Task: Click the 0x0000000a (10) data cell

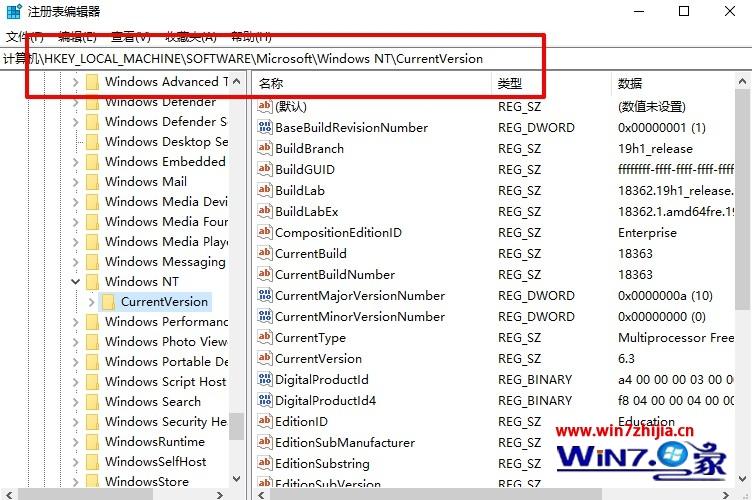Action: pyautogui.click(x=665, y=295)
